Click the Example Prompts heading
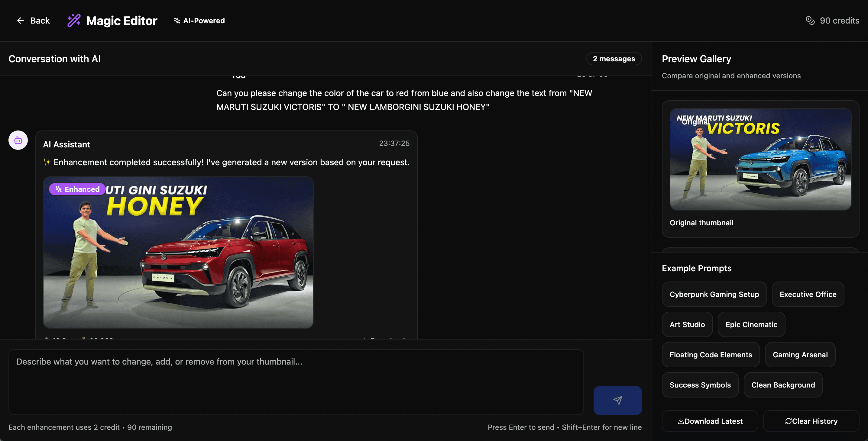The image size is (868, 441). click(697, 268)
